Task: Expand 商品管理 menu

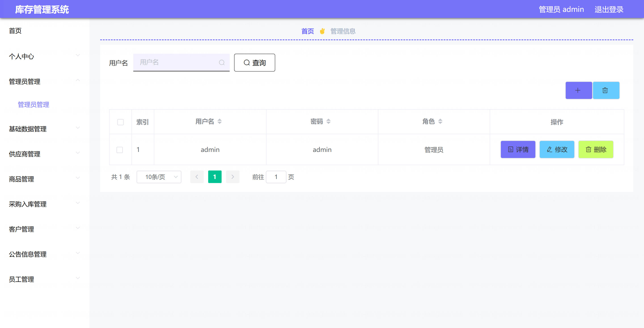Action: (44, 179)
